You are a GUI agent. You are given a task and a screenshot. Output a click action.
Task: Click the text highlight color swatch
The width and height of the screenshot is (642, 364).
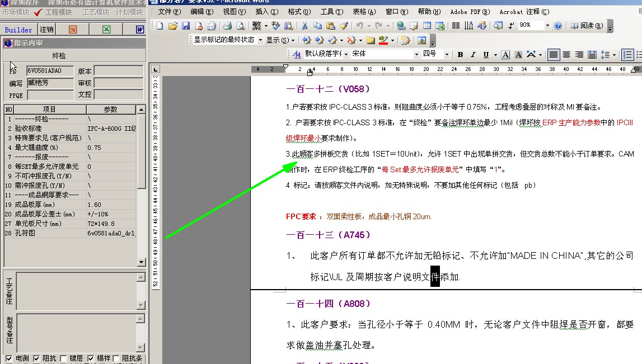click(x=383, y=40)
